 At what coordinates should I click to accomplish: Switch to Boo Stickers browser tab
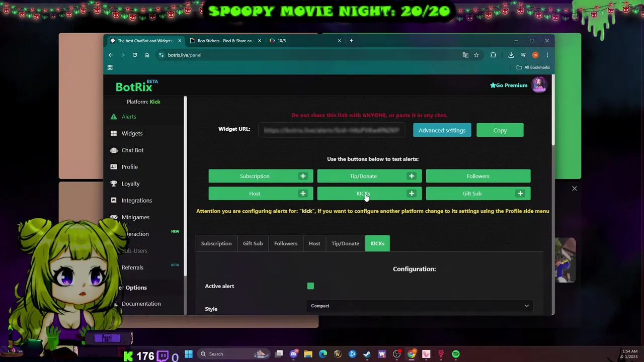pyautogui.click(x=224, y=41)
